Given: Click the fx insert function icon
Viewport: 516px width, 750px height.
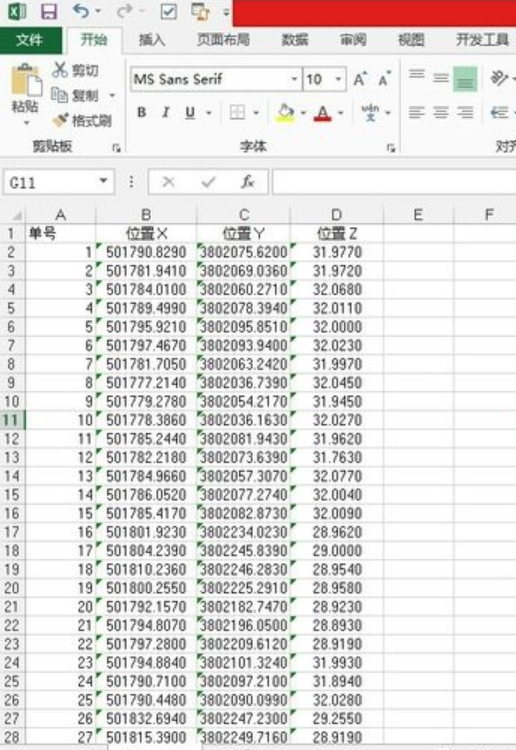Looking at the screenshot, I should (x=247, y=182).
